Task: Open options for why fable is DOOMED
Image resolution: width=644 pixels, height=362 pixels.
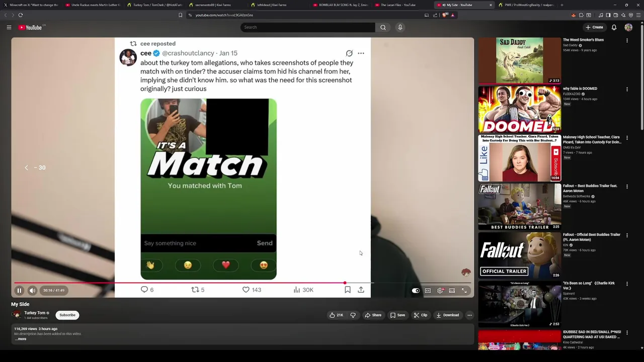Action: [627, 89]
